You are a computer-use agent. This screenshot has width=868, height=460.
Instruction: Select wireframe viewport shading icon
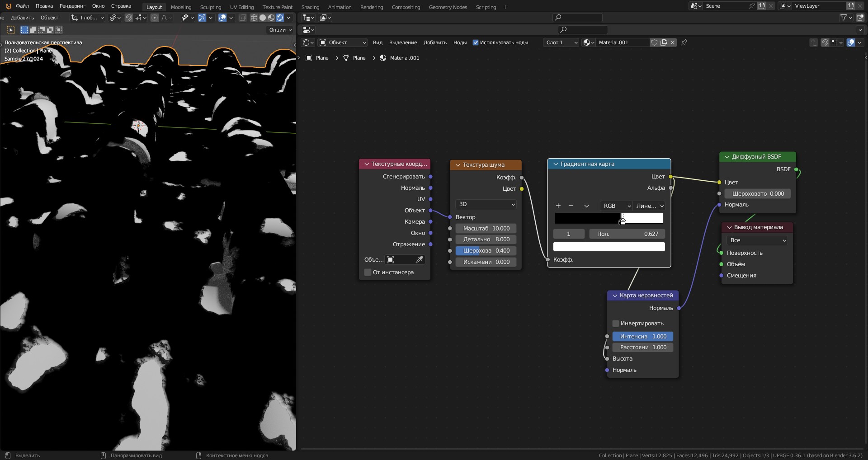[254, 18]
